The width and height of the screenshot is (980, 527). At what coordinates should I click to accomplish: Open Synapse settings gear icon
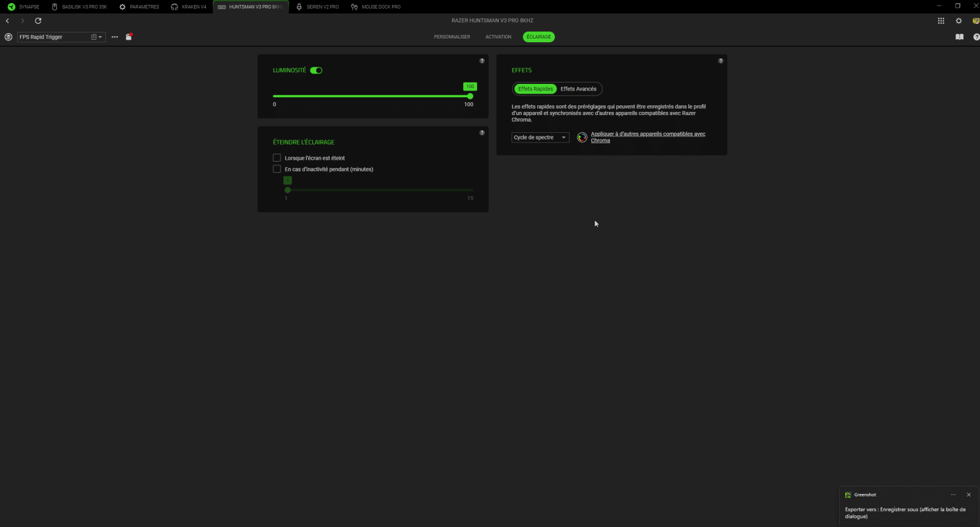click(959, 21)
